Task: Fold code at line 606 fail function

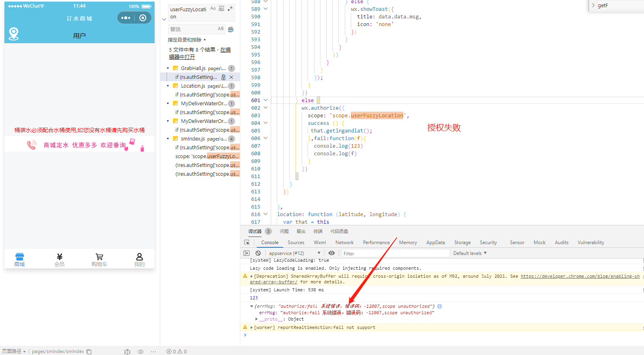Action: click(266, 138)
